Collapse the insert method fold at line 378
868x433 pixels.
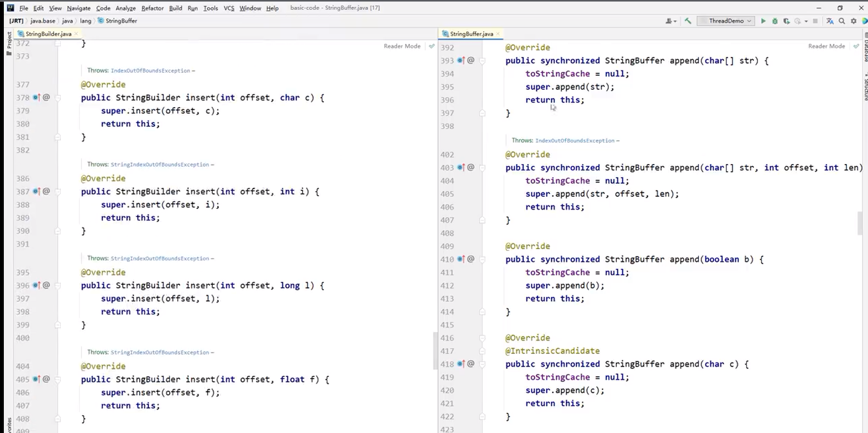pos(57,98)
